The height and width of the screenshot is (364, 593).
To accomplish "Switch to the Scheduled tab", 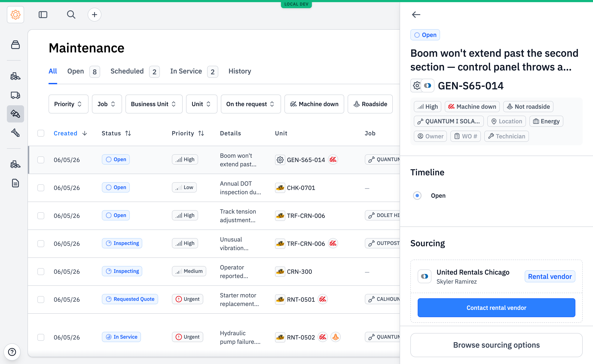I will point(135,72).
